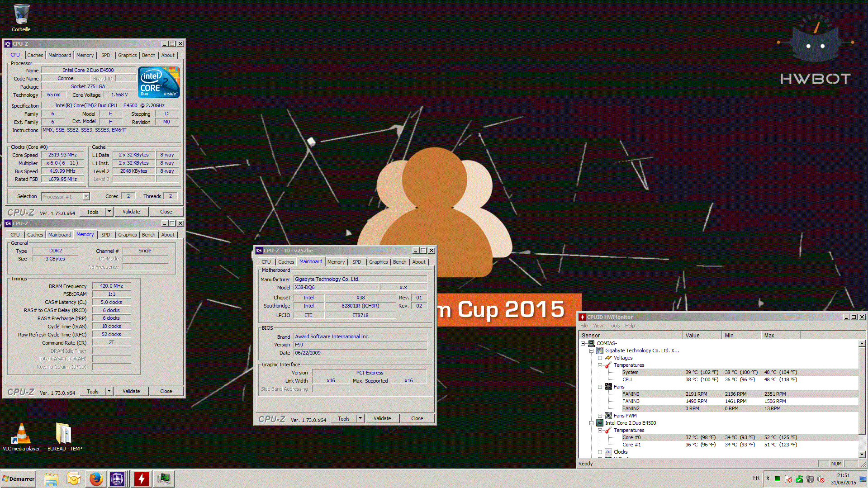
Task: Click the Fans icon in HWMonitor
Action: 608,387
